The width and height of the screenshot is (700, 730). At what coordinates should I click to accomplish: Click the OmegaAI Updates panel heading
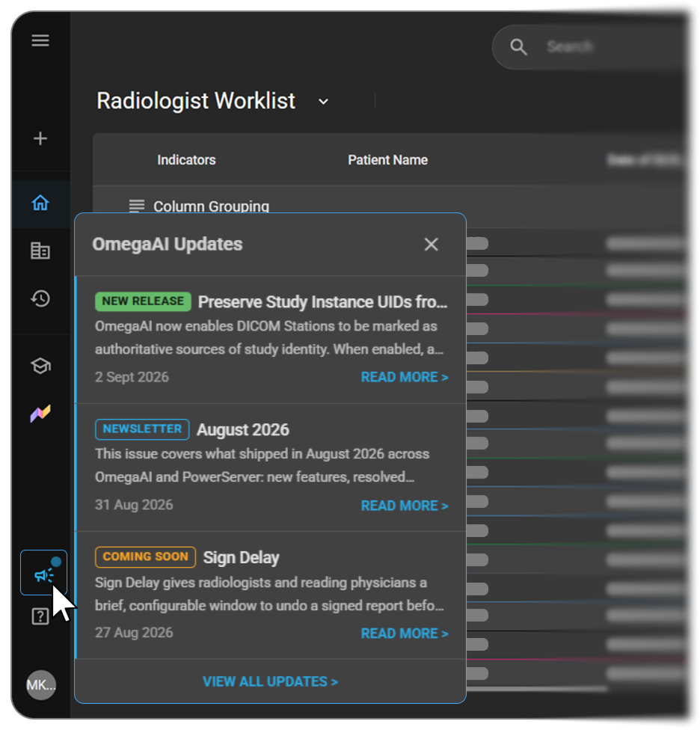167,244
